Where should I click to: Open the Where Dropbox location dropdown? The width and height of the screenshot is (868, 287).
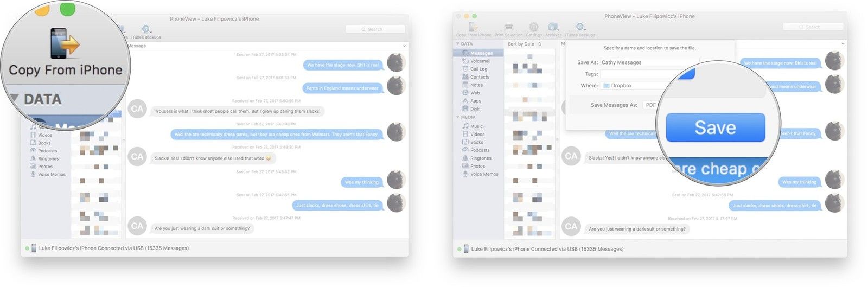pos(635,86)
